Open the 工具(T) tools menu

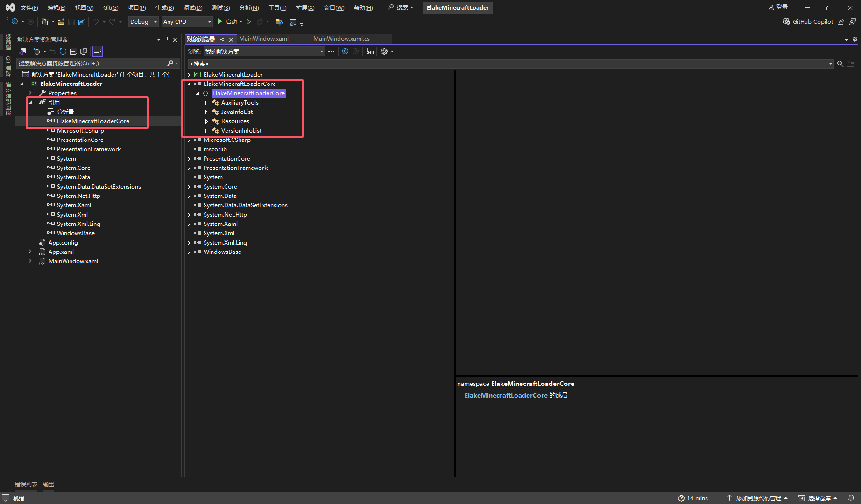tap(277, 7)
